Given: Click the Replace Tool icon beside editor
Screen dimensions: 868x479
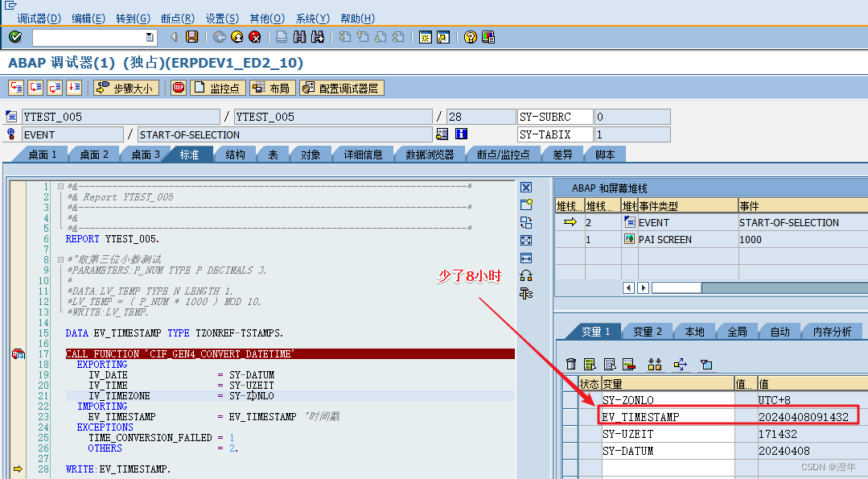Looking at the screenshot, I should click(526, 223).
